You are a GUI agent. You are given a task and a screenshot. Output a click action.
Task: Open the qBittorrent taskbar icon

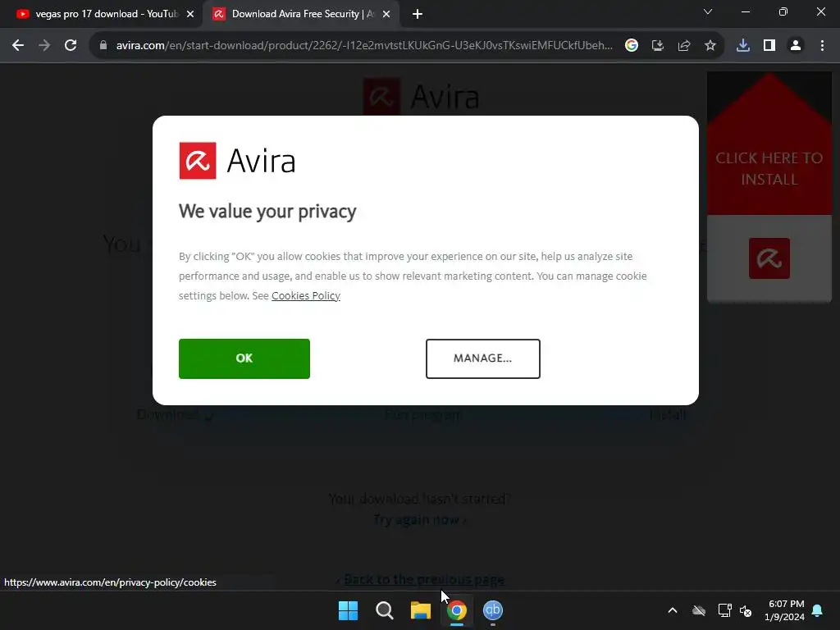493,610
